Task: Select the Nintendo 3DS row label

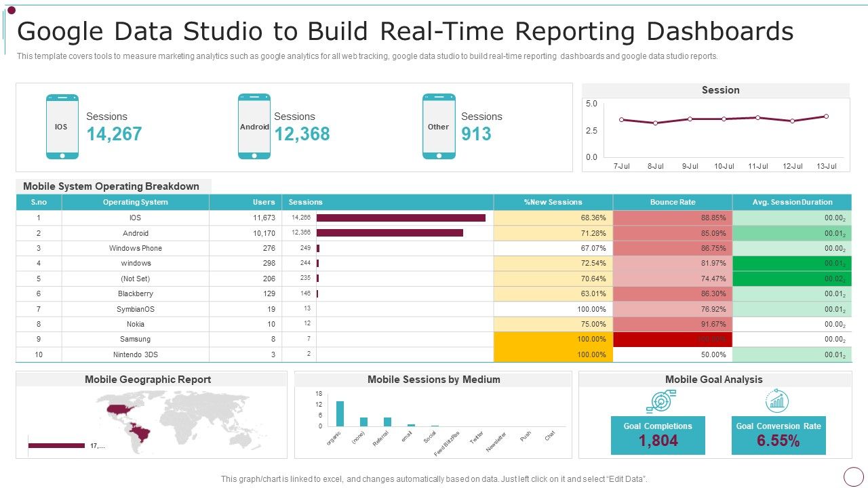Action: pyautogui.click(x=136, y=354)
